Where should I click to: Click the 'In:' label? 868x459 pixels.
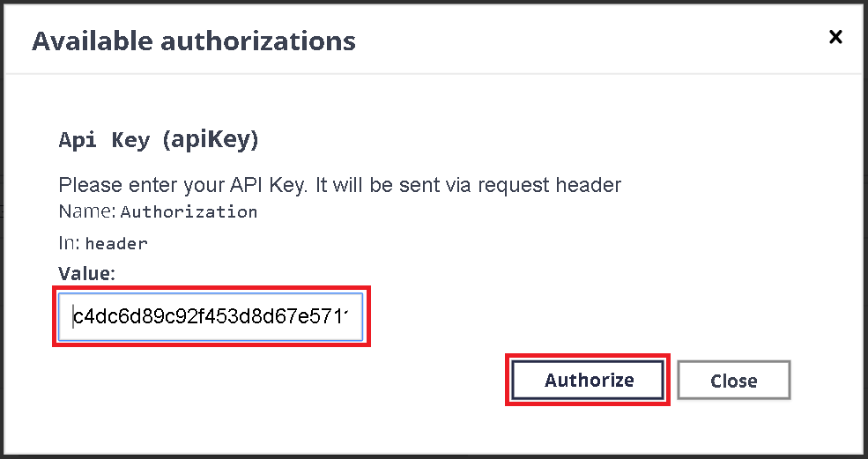(69, 243)
